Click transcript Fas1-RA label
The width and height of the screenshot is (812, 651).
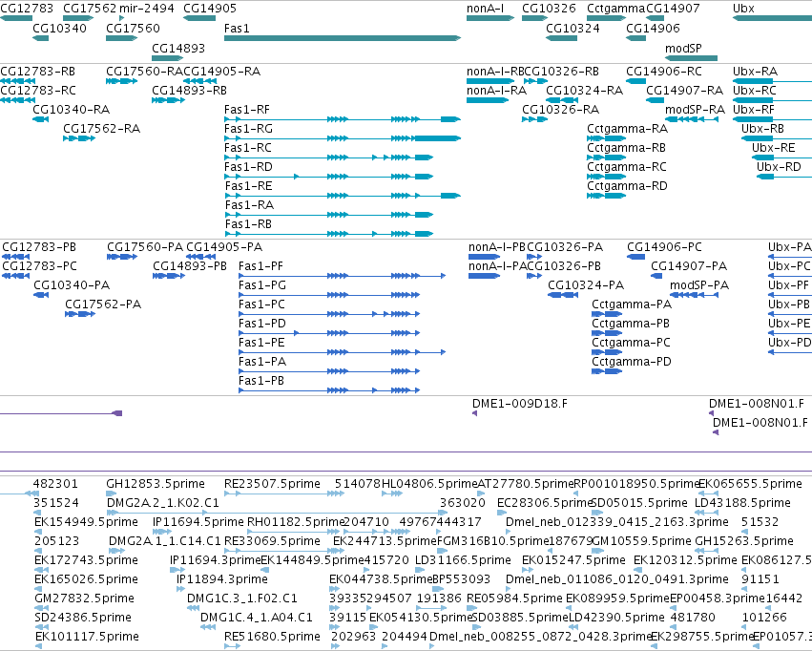[x=249, y=205]
